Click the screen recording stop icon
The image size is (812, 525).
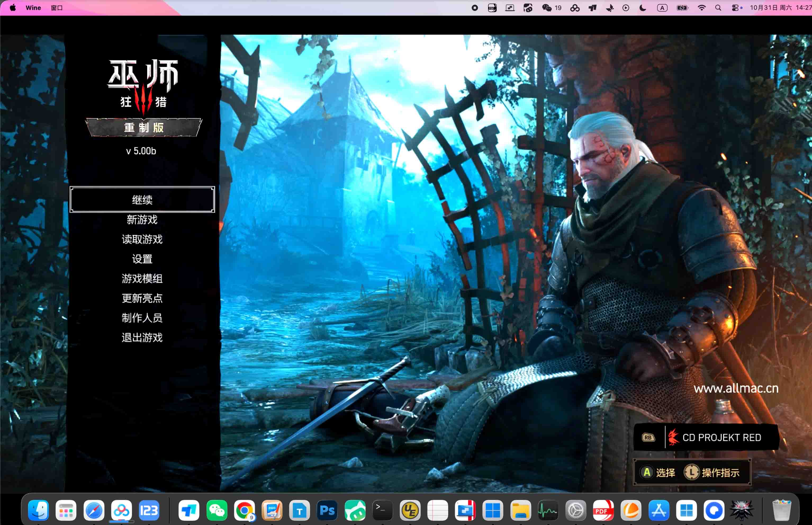coord(475,7)
